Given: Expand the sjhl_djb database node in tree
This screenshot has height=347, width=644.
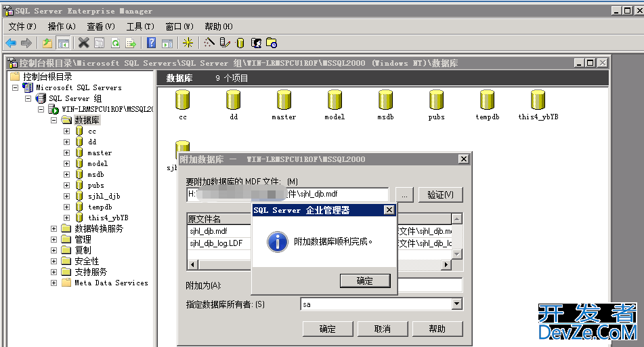Looking at the screenshot, I should (x=66, y=196).
